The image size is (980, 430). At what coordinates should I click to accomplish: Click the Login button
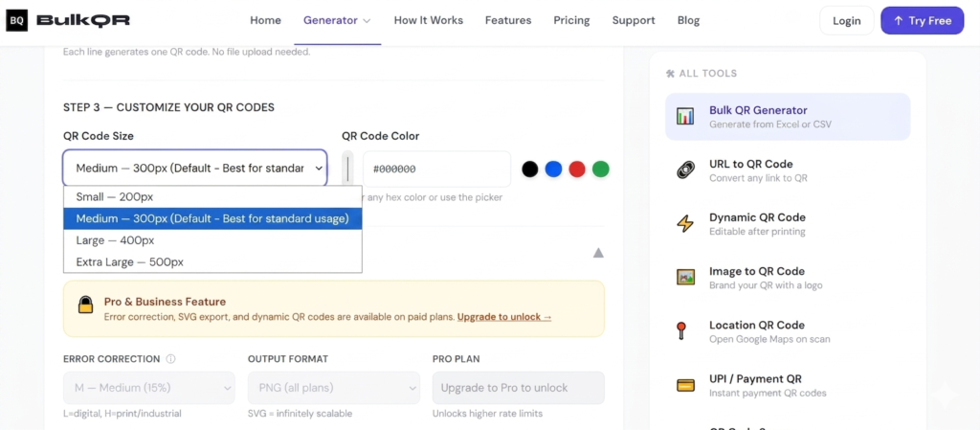(x=846, y=21)
